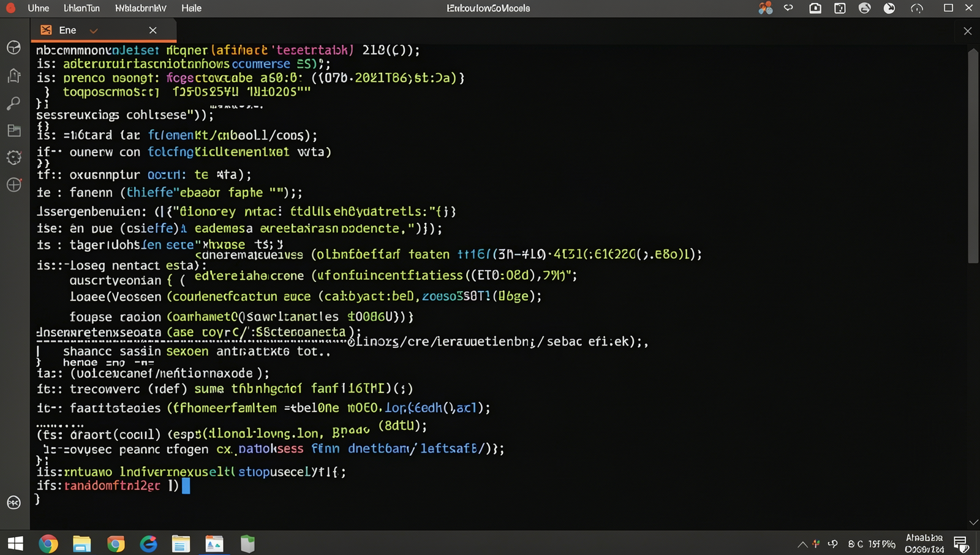Click the '8 C' tray indicator

tap(856, 544)
